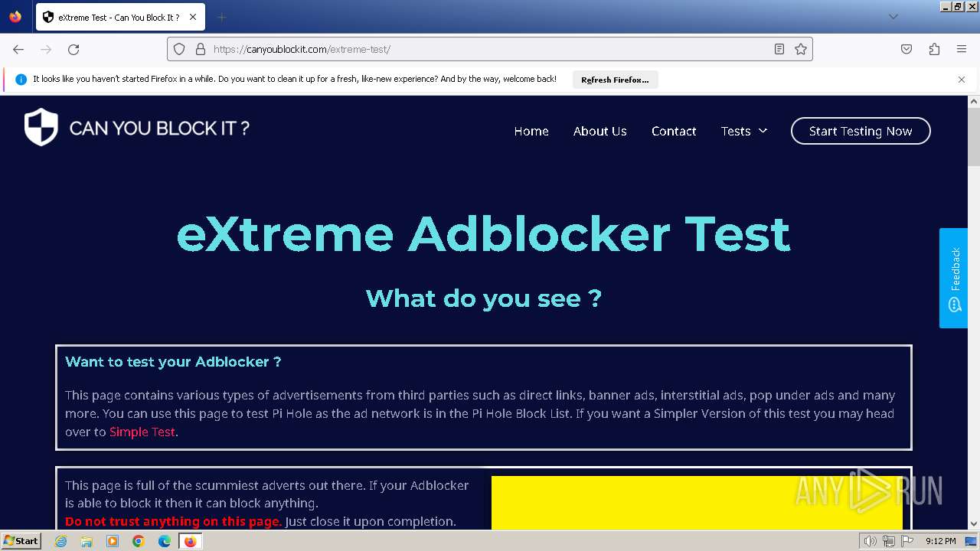Open volume control in system tray

(871, 541)
